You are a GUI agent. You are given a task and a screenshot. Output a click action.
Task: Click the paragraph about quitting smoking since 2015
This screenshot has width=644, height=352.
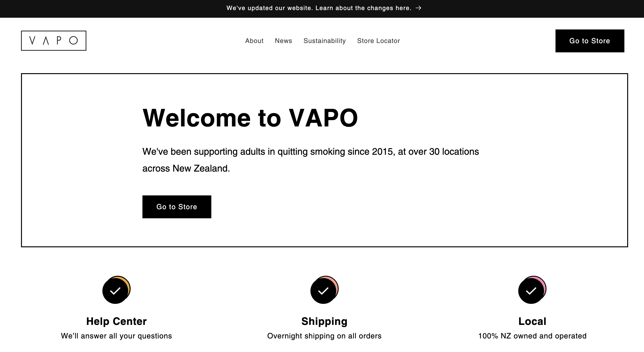(311, 160)
